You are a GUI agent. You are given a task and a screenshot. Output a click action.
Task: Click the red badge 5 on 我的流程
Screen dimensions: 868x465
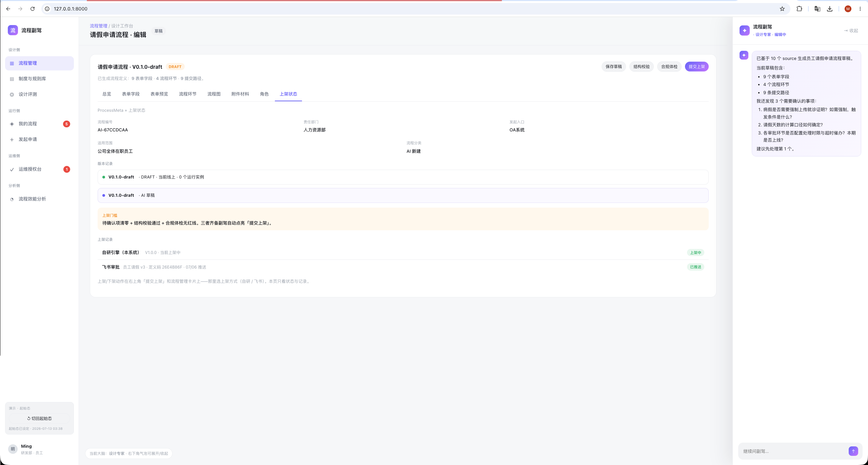pos(66,124)
